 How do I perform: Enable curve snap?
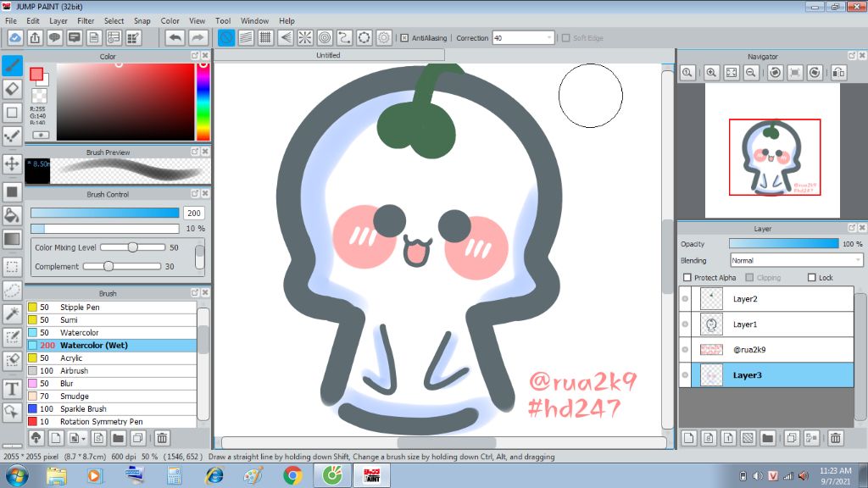click(x=344, y=37)
